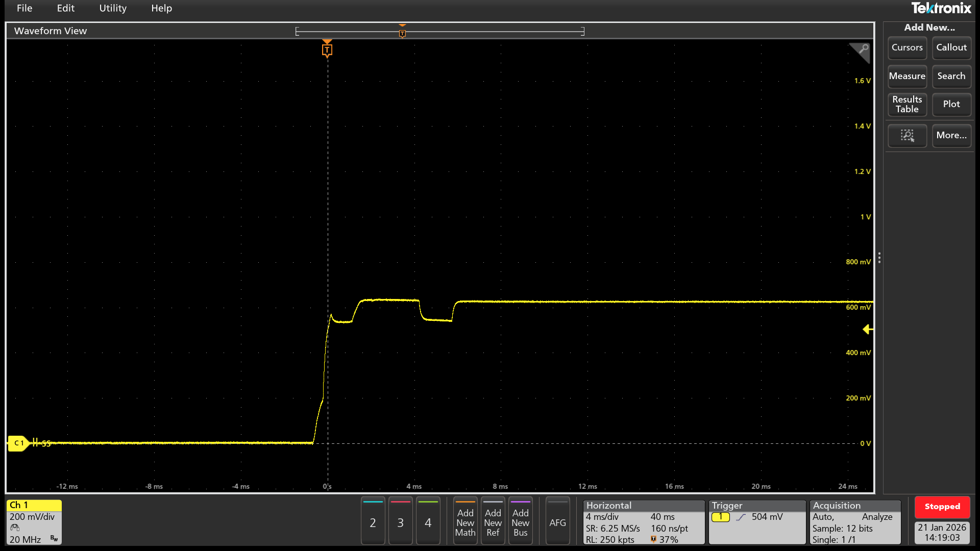Click the Sample: 12 bits text
The height and width of the screenshot is (551, 980).
pyautogui.click(x=843, y=529)
